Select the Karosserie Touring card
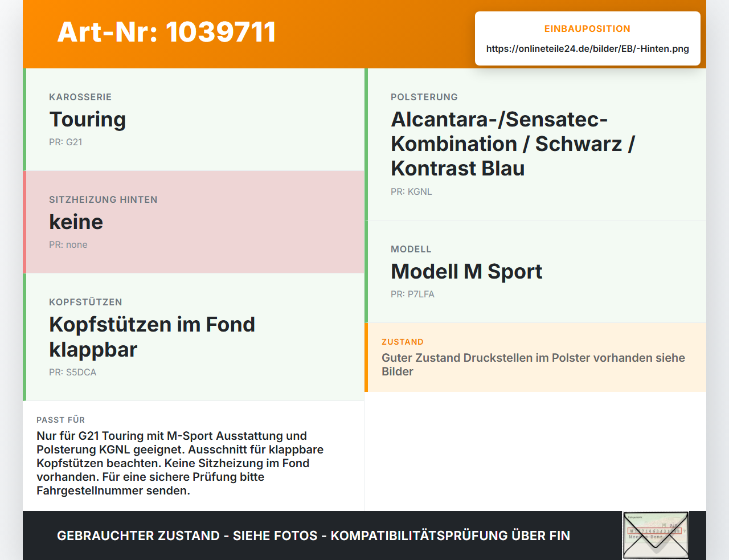 point(194,120)
